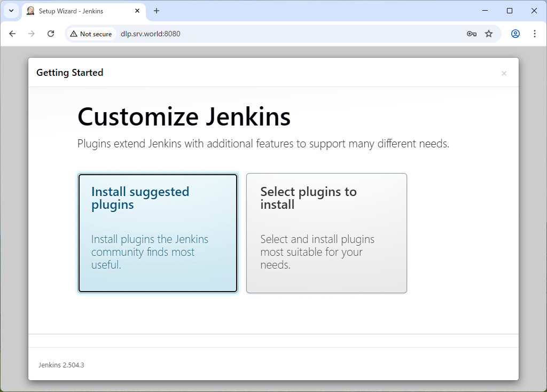Open a new browser tab

click(157, 11)
